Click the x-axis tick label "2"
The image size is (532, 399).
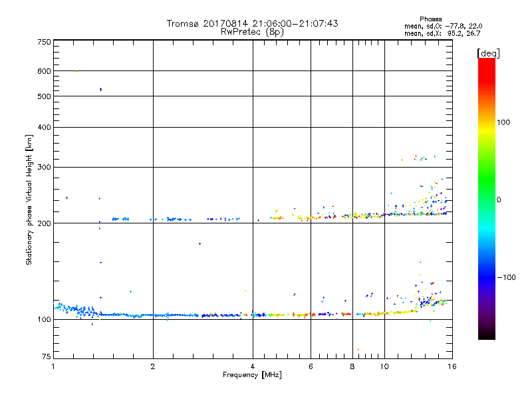153,366
